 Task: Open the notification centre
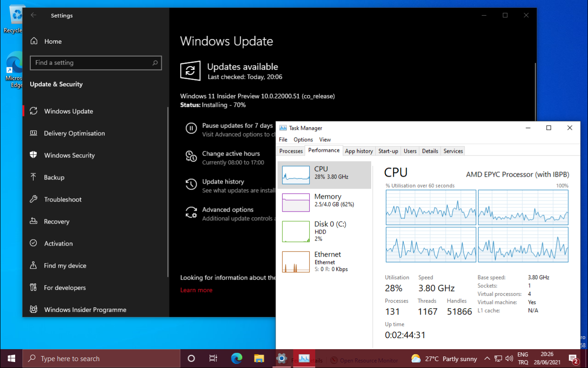(x=573, y=359)
